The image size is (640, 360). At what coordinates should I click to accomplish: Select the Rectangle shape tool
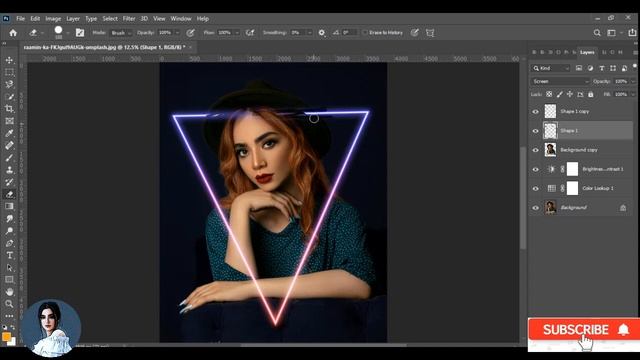(x=9, y=280)
